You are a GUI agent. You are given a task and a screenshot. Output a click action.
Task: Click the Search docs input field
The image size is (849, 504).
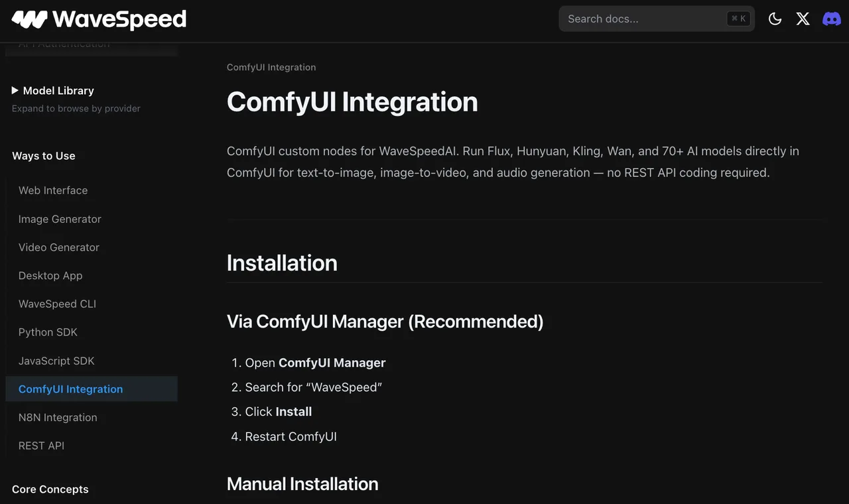coord(657,19)
